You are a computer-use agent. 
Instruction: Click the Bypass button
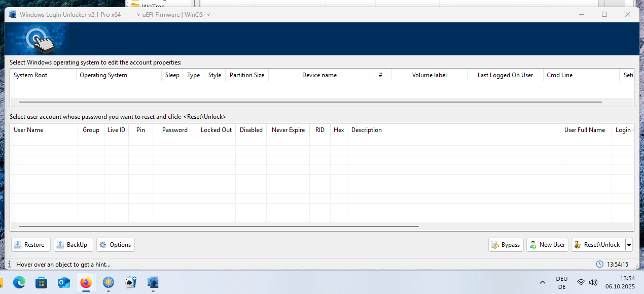(x=506, y=245)
